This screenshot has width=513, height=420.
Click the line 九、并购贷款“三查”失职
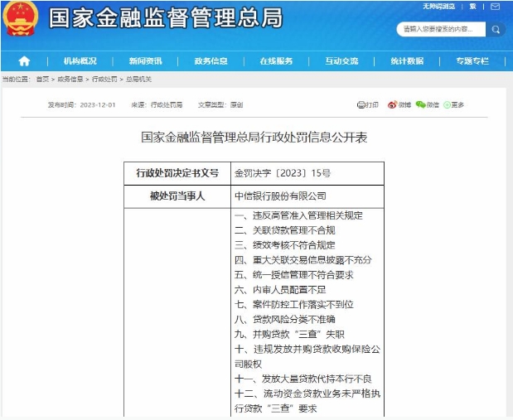[289, 335]
